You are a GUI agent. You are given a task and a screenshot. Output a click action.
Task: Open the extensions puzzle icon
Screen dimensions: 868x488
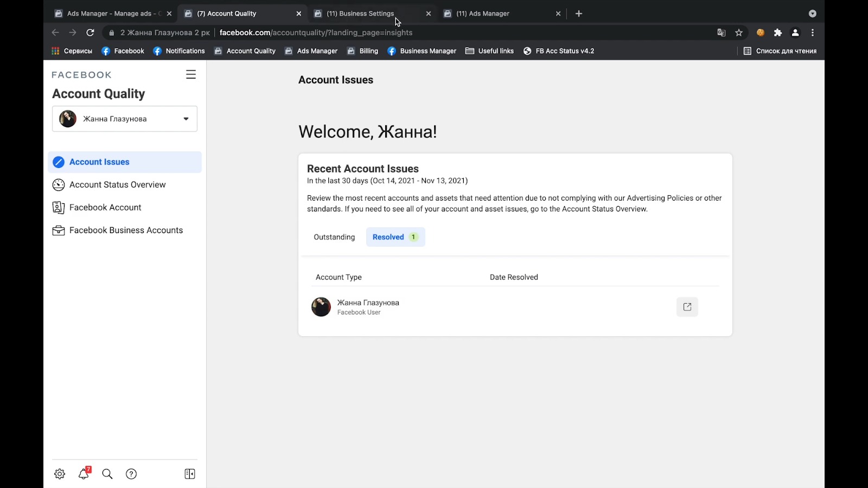point(778,33)
